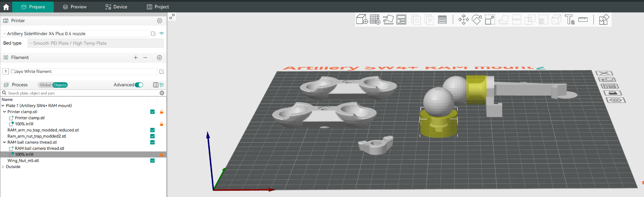
Task: Uncheck printable box for Wing_Nut_m5.stl
Action: 153,161
